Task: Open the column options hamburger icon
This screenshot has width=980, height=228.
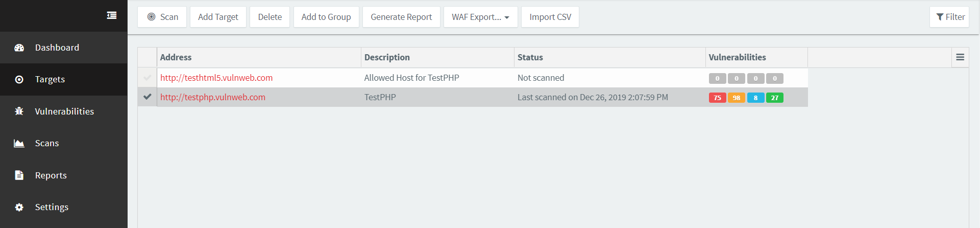Action: pyautogui.click(x=960, y=57)
